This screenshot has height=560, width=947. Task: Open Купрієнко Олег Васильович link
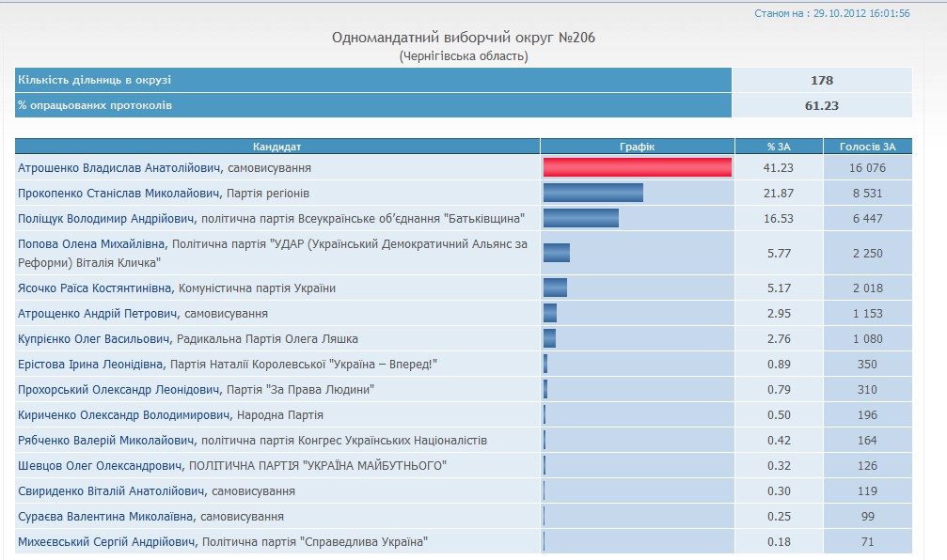tap(94, 339)
